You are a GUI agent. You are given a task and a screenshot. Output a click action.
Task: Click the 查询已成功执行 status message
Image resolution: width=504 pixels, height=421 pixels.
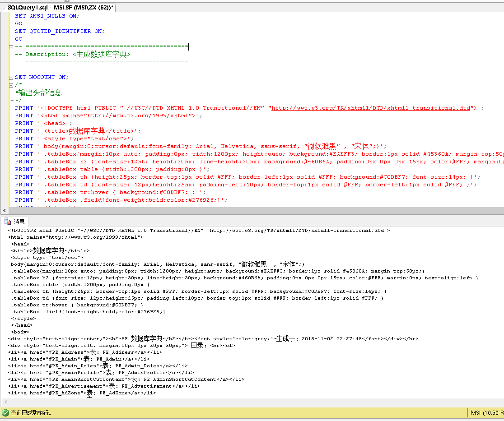tap(31, 412)
